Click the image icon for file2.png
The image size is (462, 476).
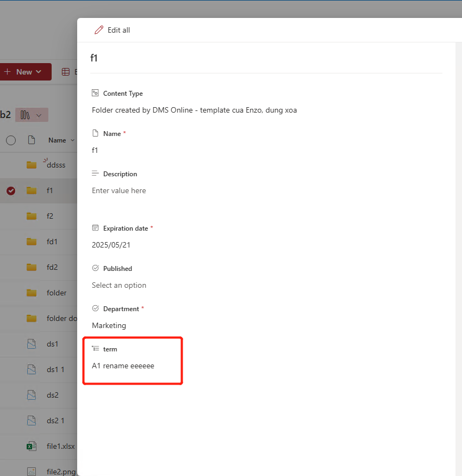32,472
